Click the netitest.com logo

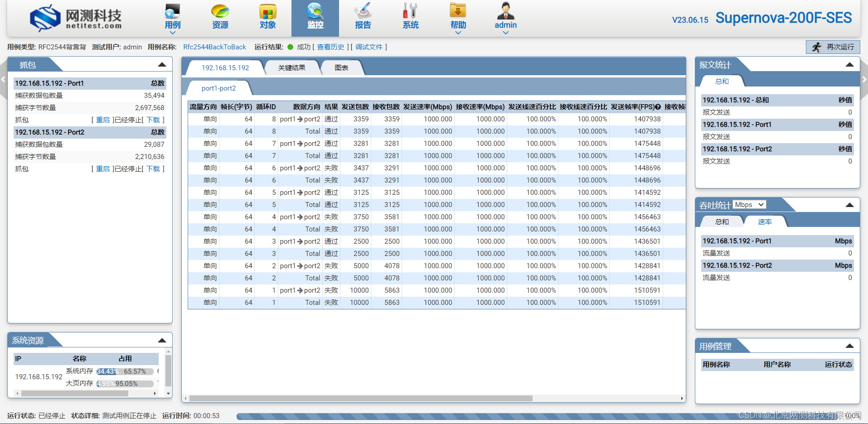[76, 18]
